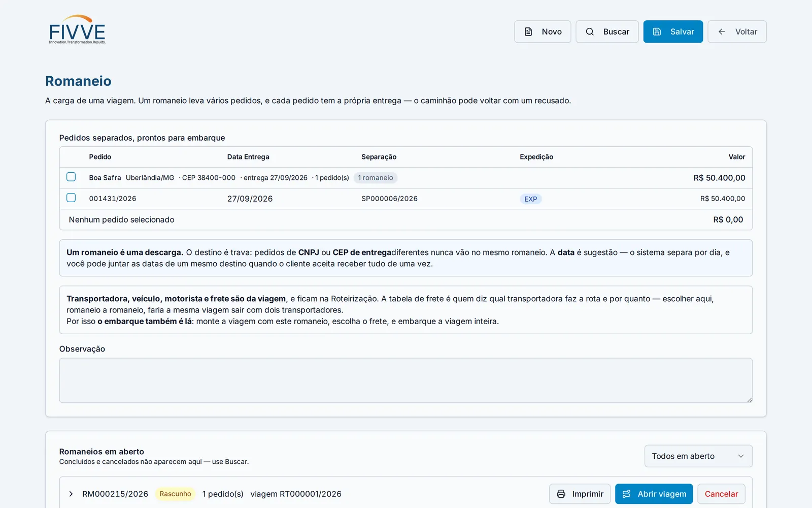Click delivery date 27/09/2026 cell

pos(250,199)
